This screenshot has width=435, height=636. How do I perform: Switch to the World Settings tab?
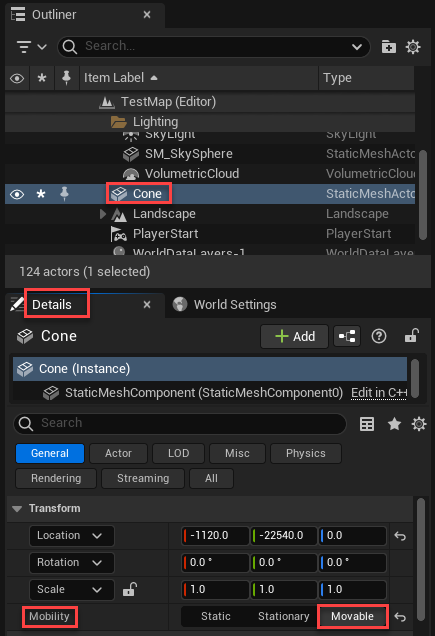coord(225,305)
